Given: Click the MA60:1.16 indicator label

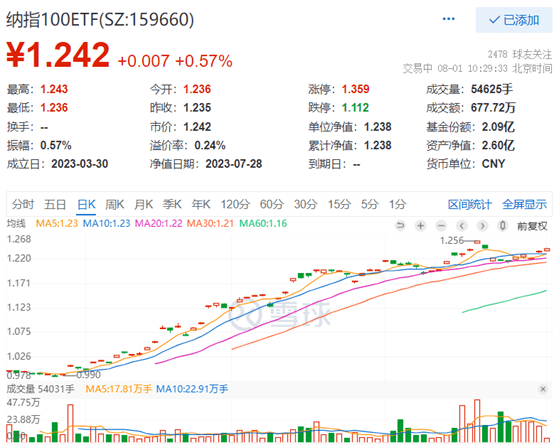Looking at the screenshot, I should click(263, 223).
